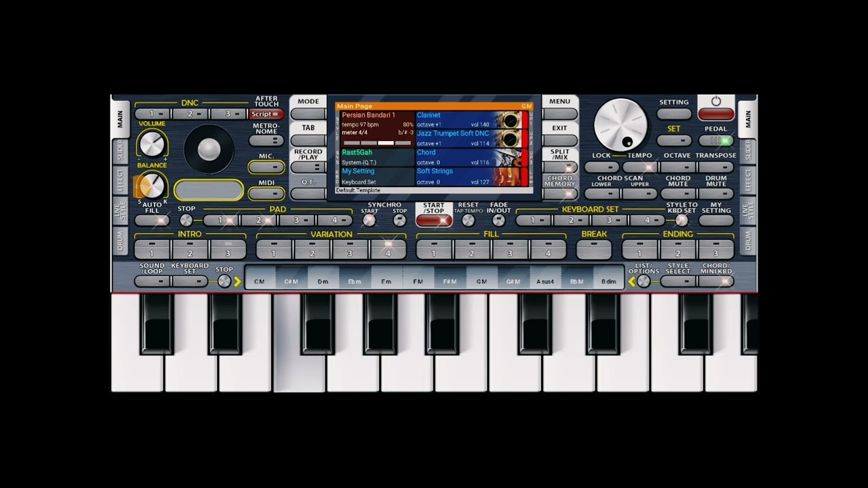Click the round Synchro Start button
This screenshot has height=488, width=868.
pyautogui.click(x=370, y=220)
